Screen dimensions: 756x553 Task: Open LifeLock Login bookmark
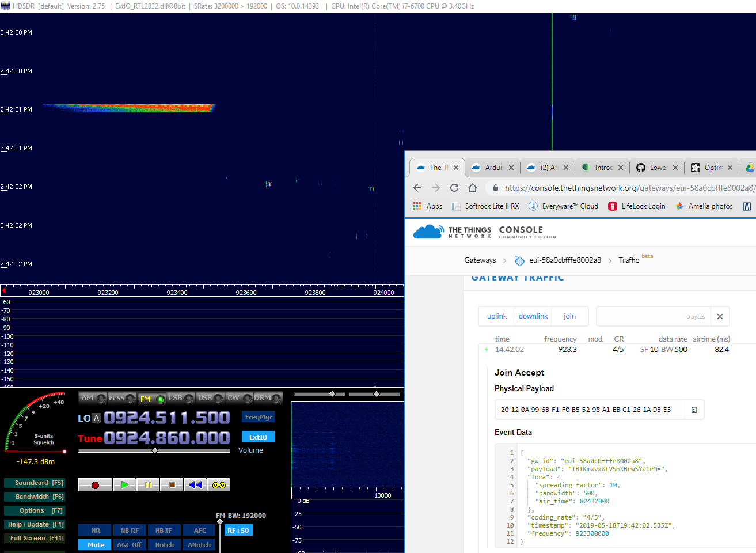pos(637,206)
